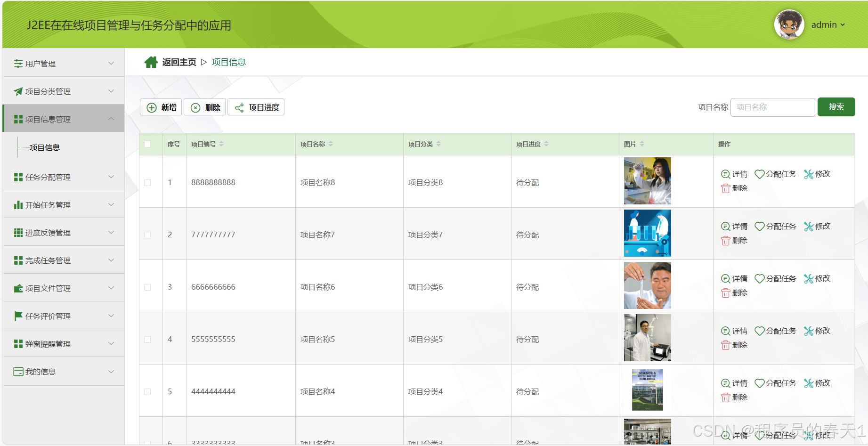Image resolution: width=868 pixels, height=446 pixels.
Task: Click the 弹窗提醒管理 grid icon
Action: tap(18, 344)
